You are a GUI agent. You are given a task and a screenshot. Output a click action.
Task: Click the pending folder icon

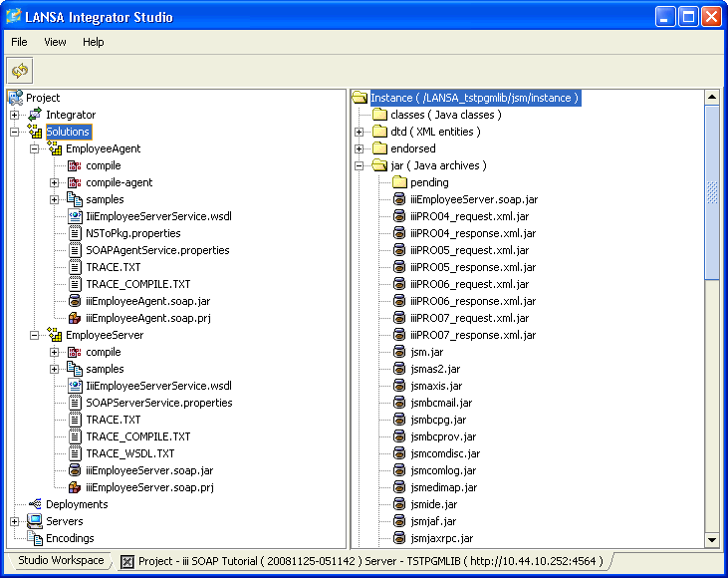399,182
